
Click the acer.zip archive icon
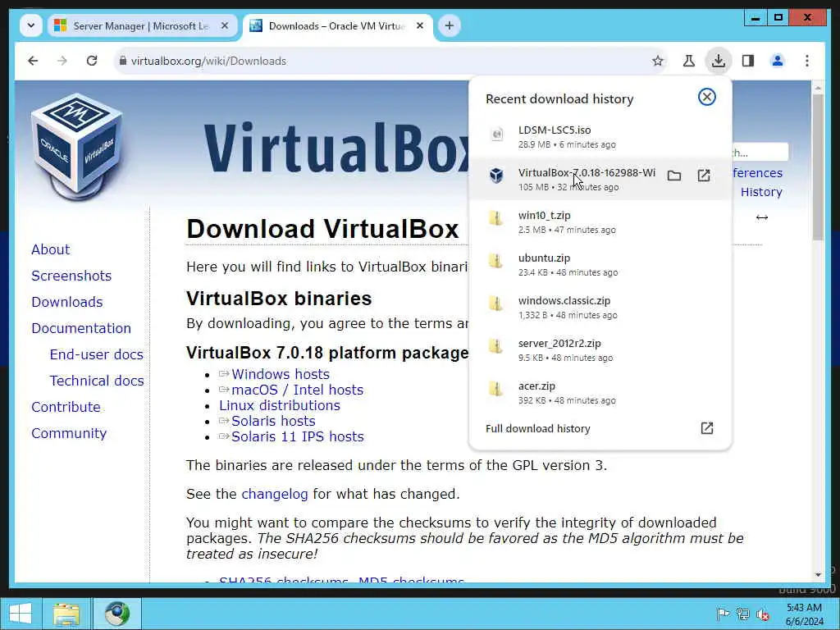[496, 389]
